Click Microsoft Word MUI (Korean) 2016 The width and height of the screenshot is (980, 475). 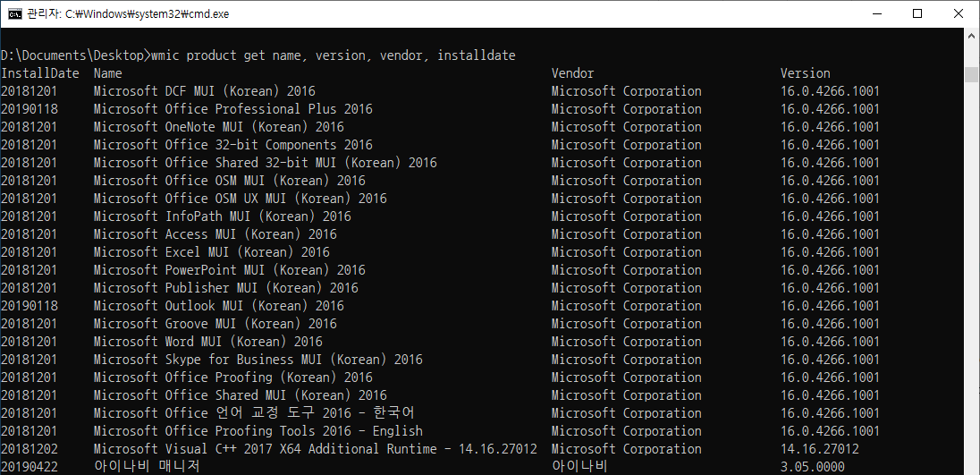[208, 342]
